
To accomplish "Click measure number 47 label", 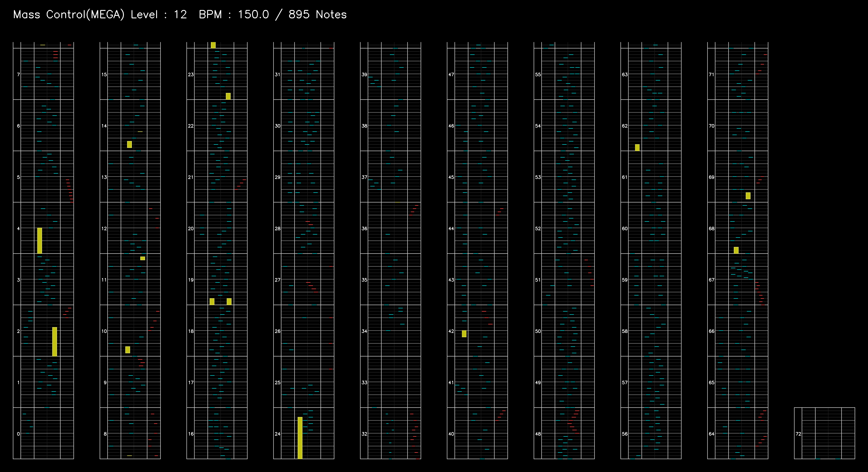I will 451,74.
